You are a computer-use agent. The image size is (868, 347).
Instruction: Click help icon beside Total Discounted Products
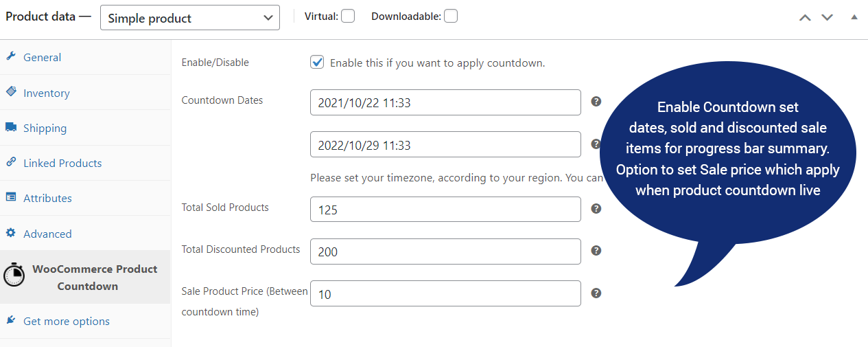click(x=596, y=251)
